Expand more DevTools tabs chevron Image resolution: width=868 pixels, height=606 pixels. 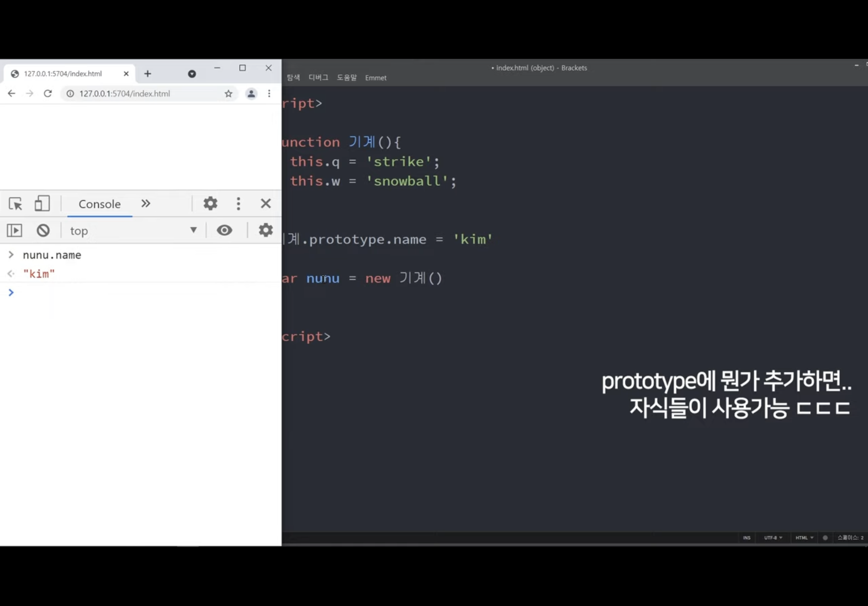click(145, 204)
